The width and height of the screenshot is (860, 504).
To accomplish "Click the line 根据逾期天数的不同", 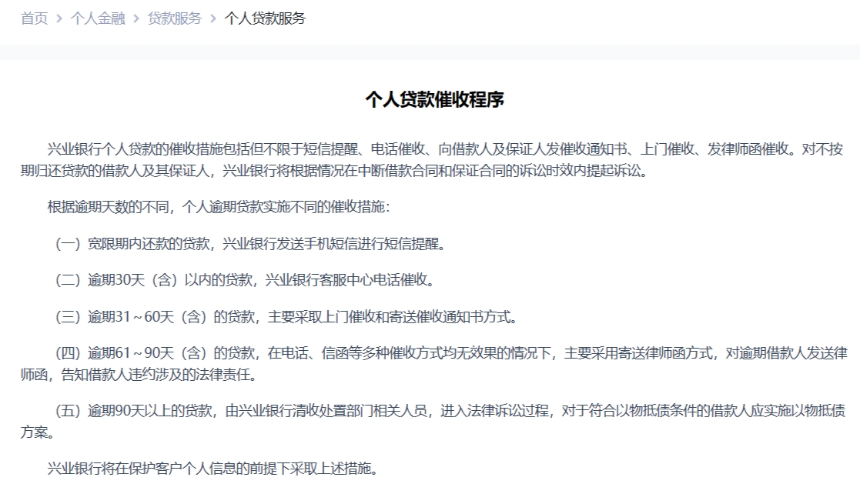I will 219,207.
